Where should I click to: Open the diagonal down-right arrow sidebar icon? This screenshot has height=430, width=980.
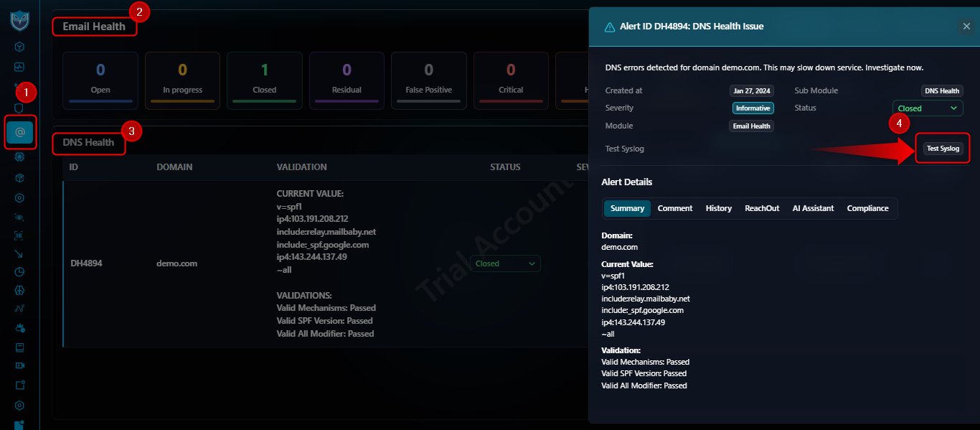click(20, 254)
